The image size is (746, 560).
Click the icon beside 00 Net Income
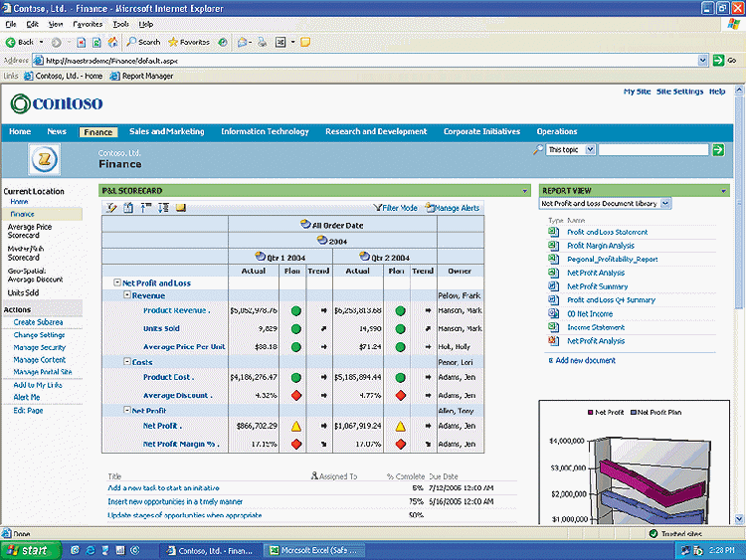coord(553,313)
